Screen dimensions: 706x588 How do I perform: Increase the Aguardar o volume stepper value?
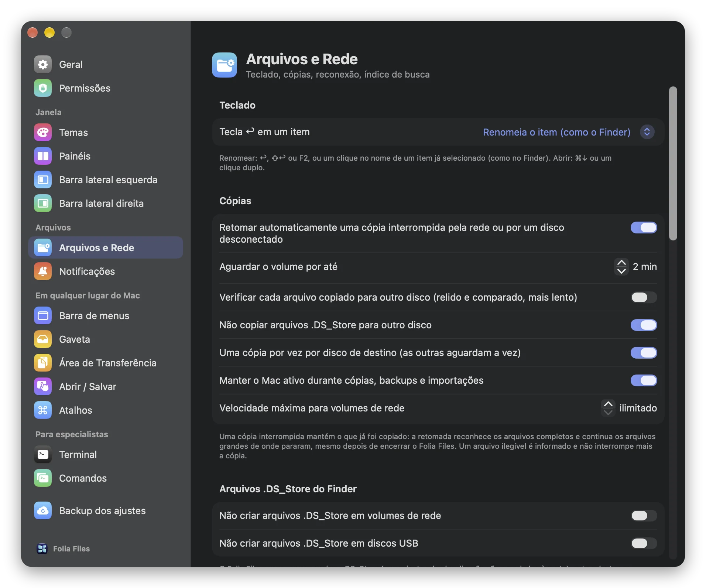click(x=621, y=262)
